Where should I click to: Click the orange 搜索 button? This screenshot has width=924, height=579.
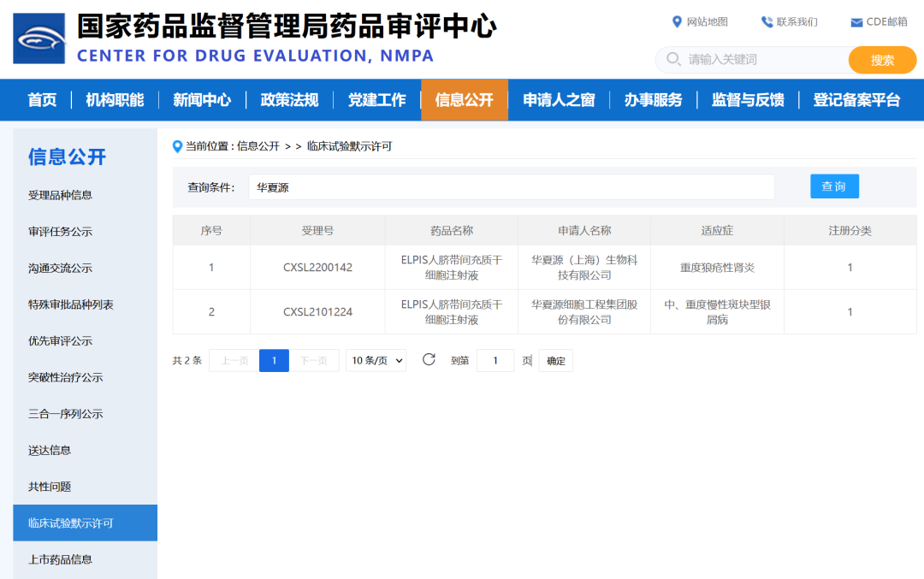882,60
